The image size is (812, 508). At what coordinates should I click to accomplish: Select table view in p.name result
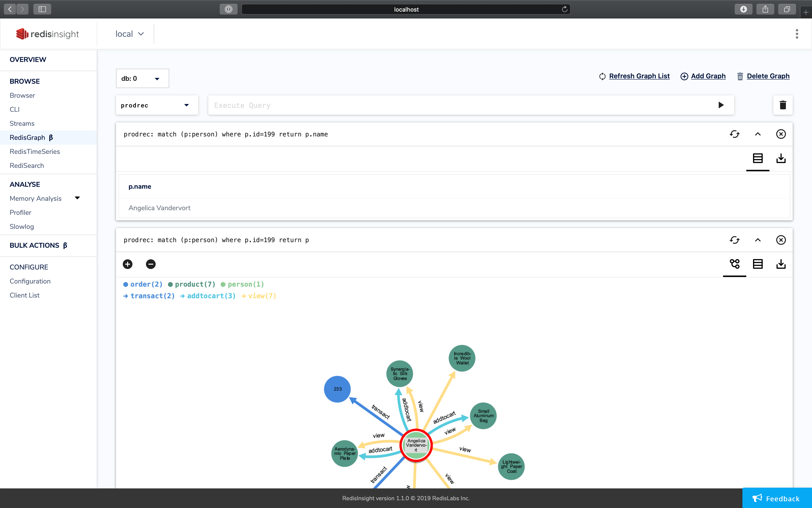(758, 158)
